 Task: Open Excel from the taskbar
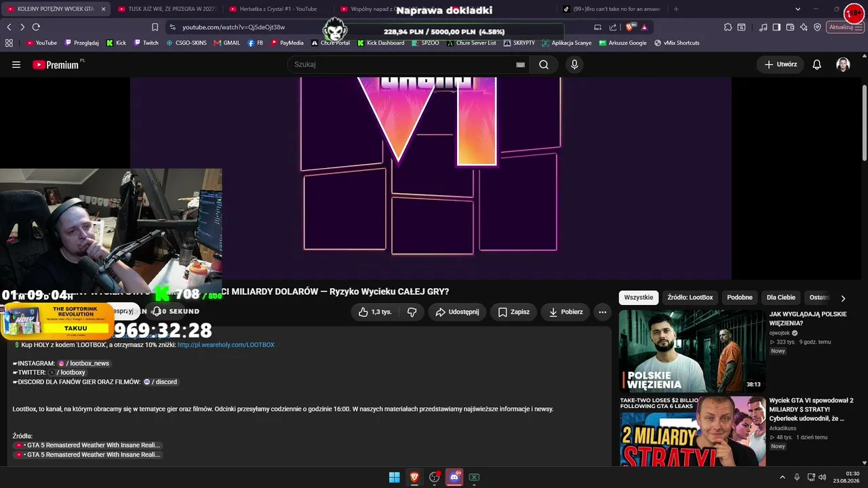(475, 477)
